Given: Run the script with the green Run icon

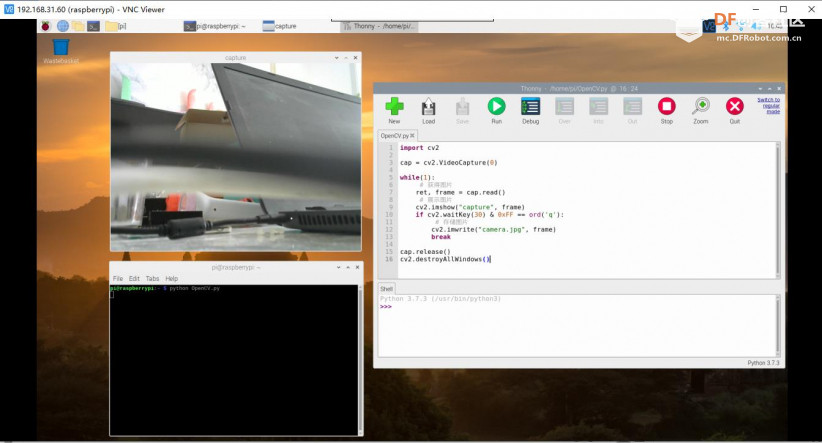Looking at the screenshot, I should point(496,106).
